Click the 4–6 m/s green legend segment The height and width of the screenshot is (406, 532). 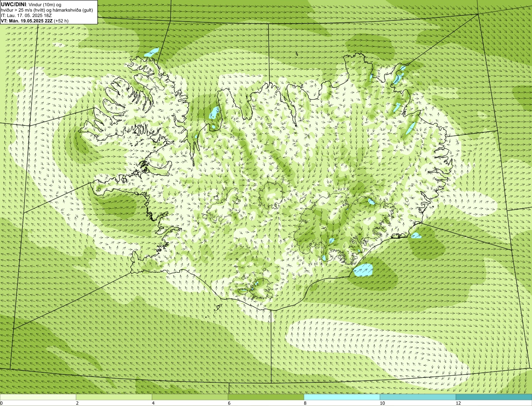tap(190, 397)
